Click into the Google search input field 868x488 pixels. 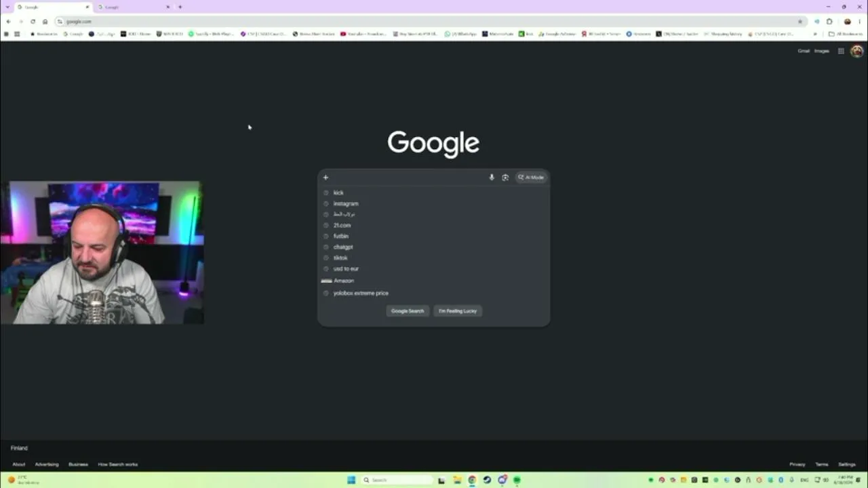407,178
